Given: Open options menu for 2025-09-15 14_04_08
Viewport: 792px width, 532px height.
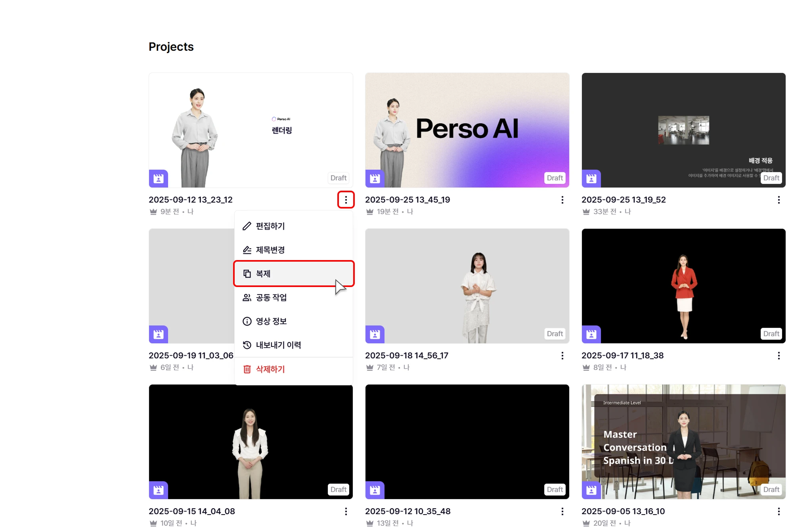Looking at the screenshot, I should 346,511.
